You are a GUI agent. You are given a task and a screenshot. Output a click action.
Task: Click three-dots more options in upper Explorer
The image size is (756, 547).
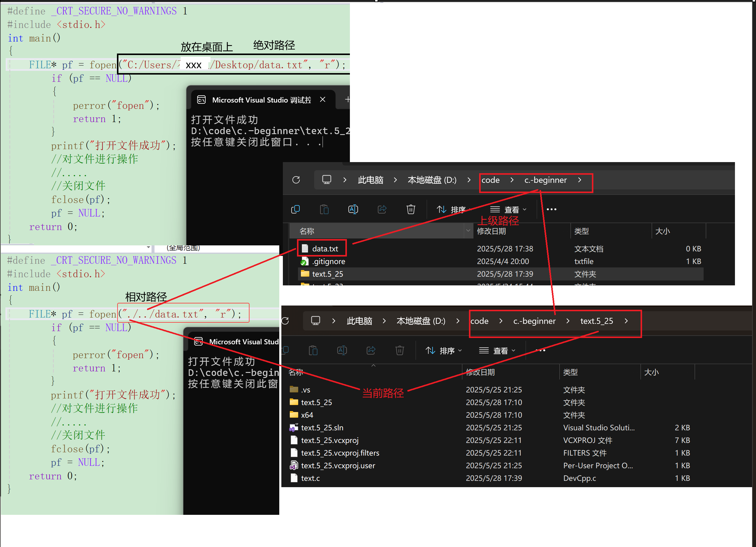[551, 210]
